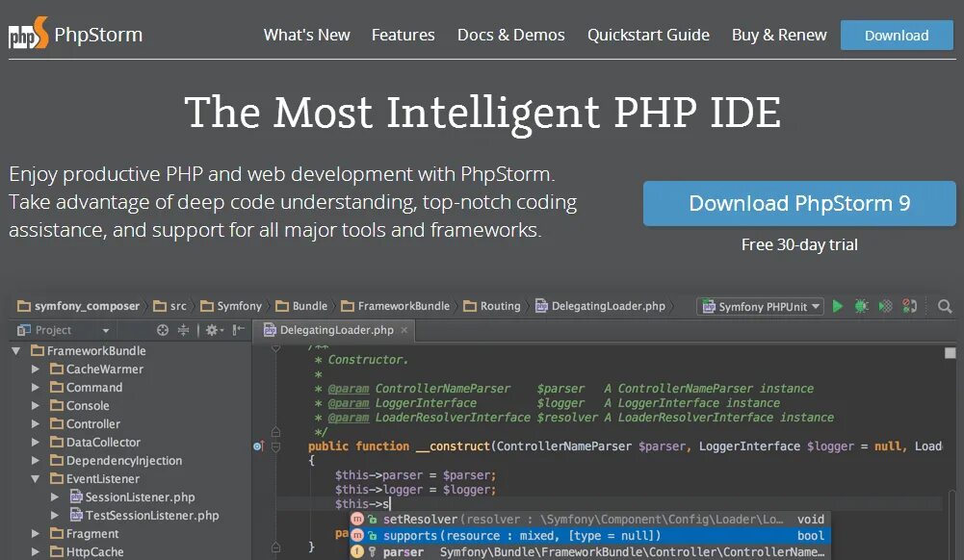The height and width of the screenshot is (560, 964).
Task: Select the Bundle breadcrumb folder
Action: click(301, 306)
